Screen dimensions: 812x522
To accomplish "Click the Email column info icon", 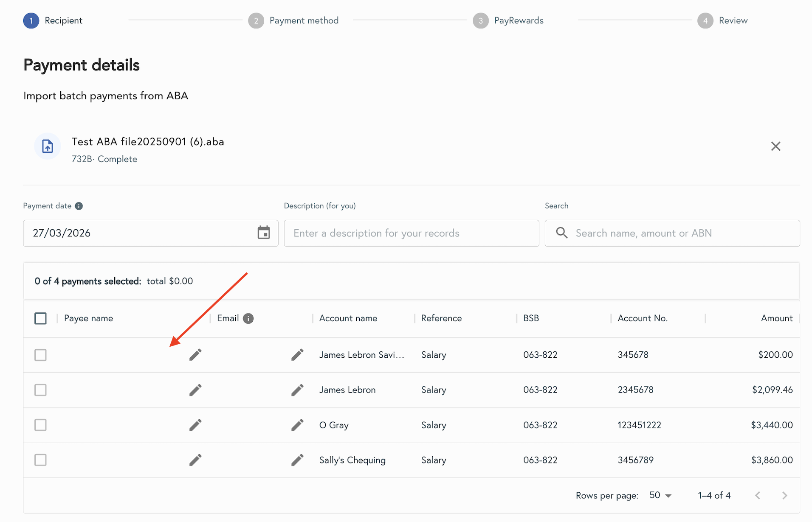I will point(248,318).
